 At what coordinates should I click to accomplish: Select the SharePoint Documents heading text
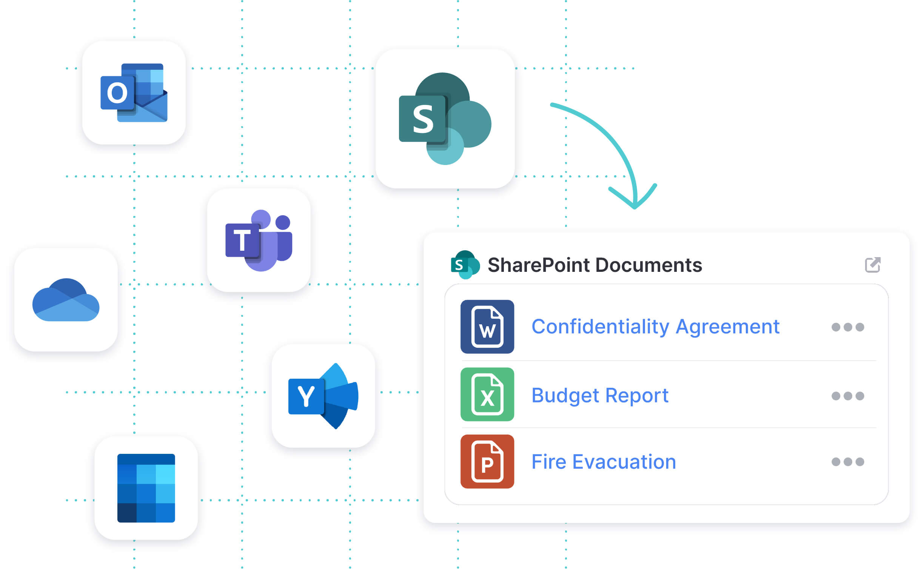595,265
